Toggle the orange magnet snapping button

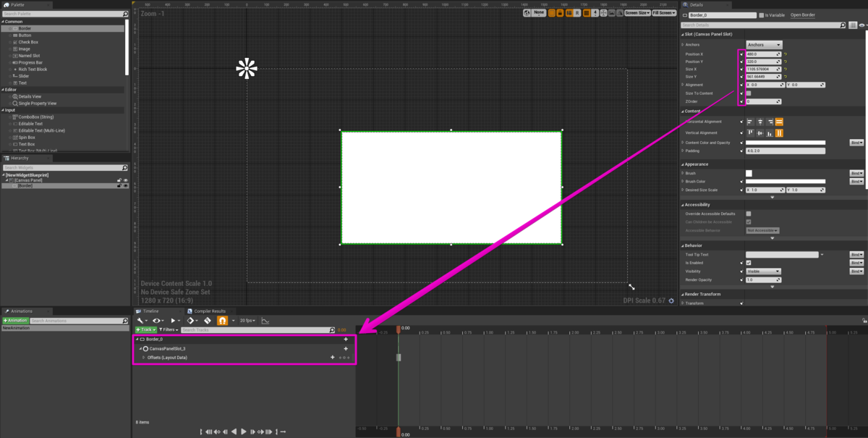coord(223,320)
